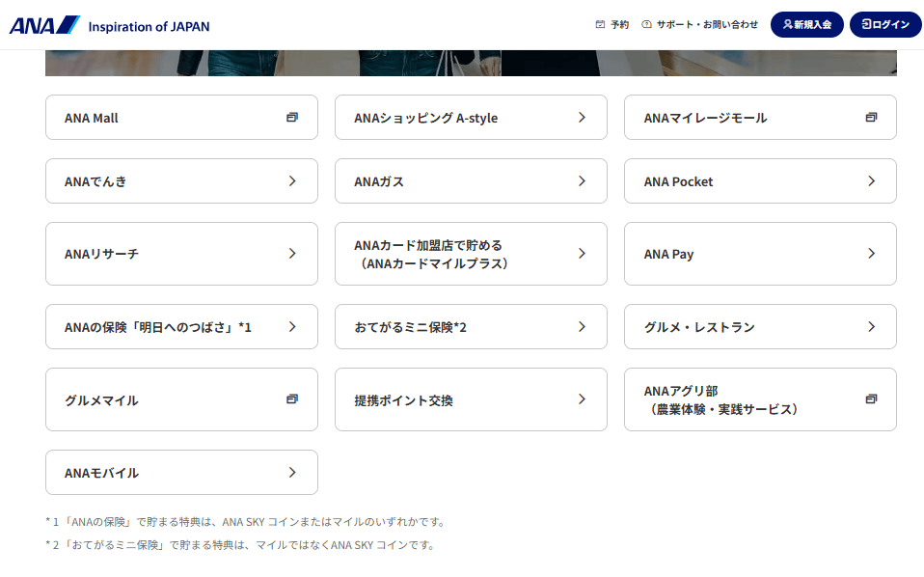Viewport: 924px width, 577px height.
Task: Click the chevron on ANAの保険 card
Action: pos(292,326)
